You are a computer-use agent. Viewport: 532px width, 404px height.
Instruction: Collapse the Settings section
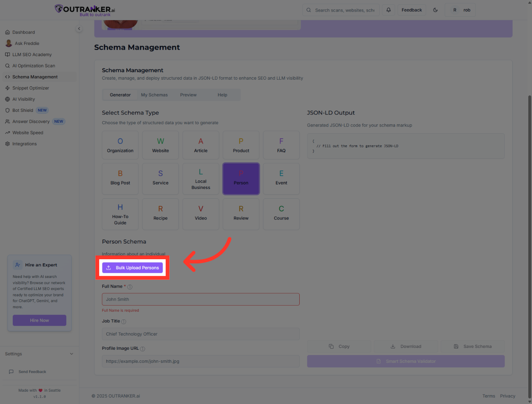click(x=71, y=353)
